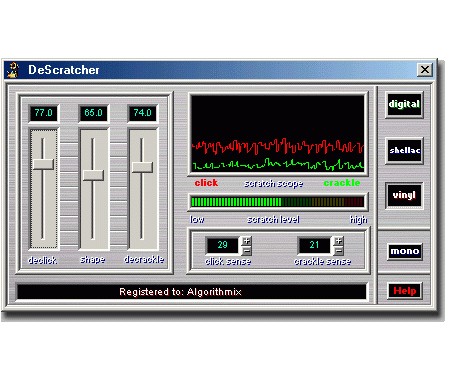Close the DeScratcher window
Image resolution: width=450 pixels, height=380 pixels.
(425, 70)
